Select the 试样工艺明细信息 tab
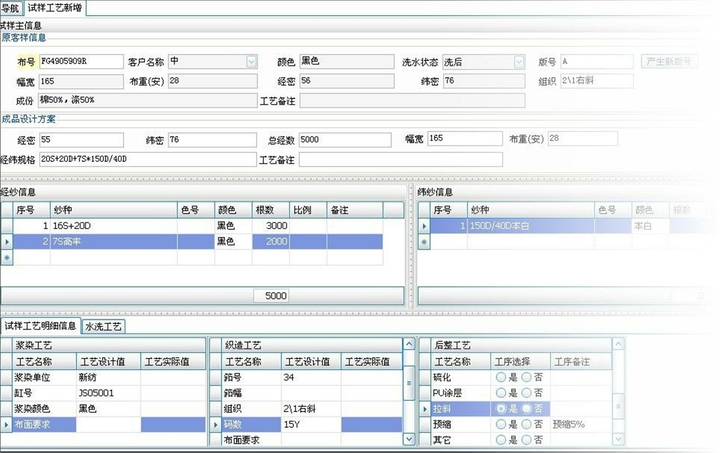Image resolution: width=720 pixels, height=453 pixels. coord(40,326)
